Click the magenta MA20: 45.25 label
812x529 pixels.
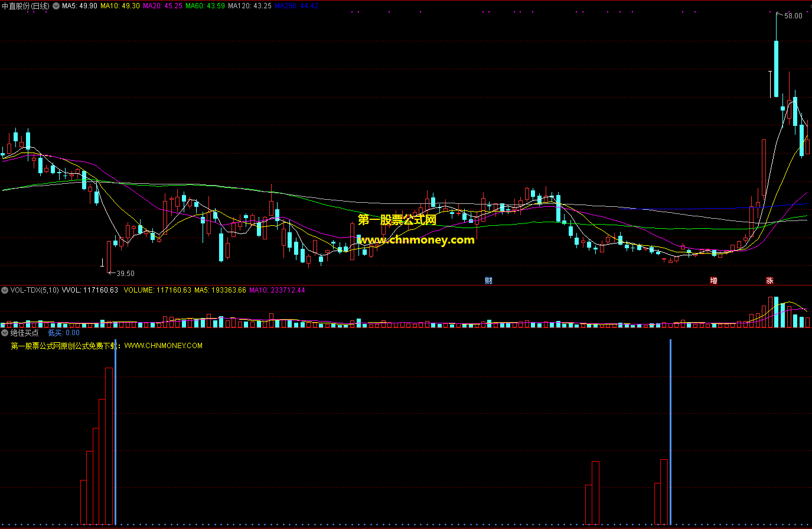(x=163, y=6)
